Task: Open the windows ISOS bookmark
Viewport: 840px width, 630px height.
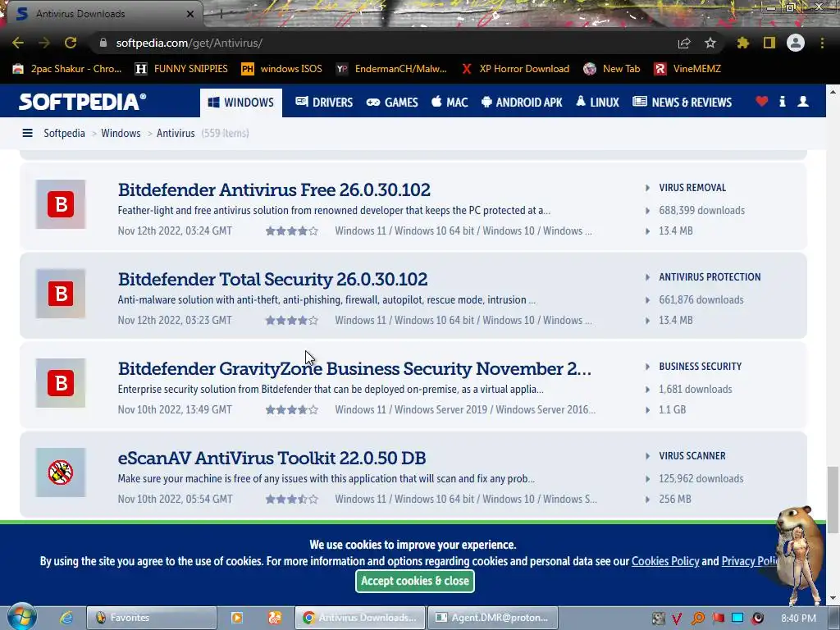Action: pos(282,69)
